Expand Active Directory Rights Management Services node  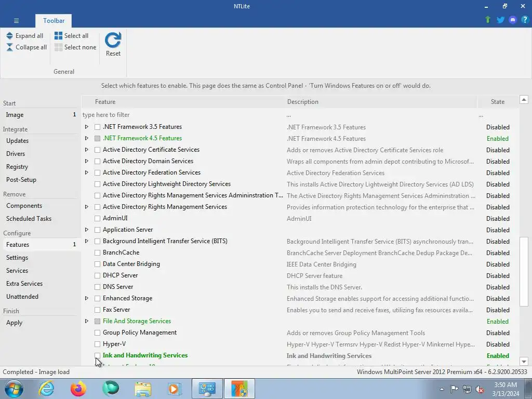click(x=87, y=207)
